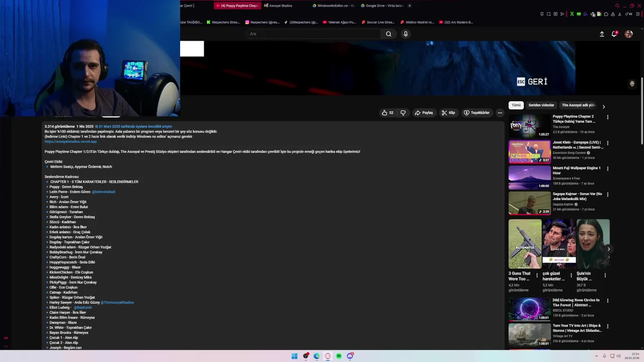
Task: Click the ESC GERİ back overlay
Action: pyautogui.click(x=532, y=81)
